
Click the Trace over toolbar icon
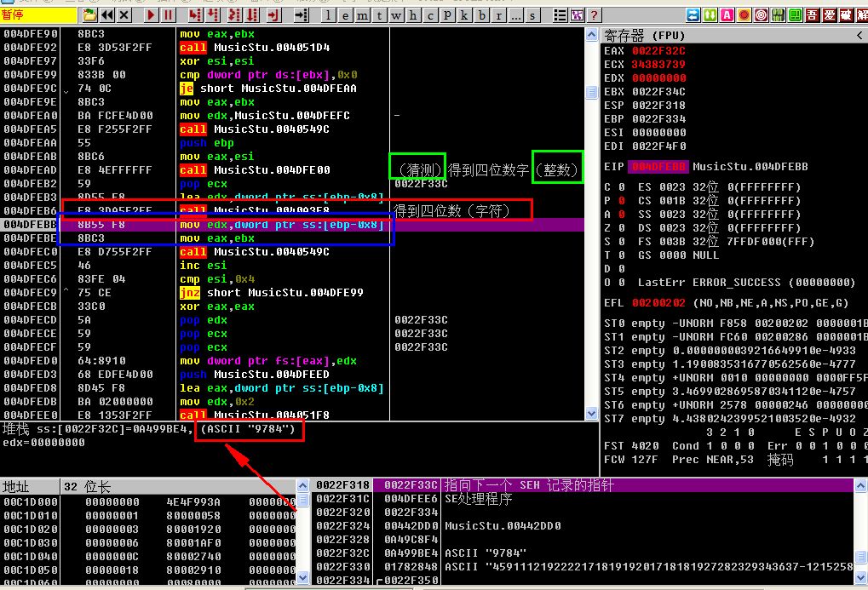252,15
